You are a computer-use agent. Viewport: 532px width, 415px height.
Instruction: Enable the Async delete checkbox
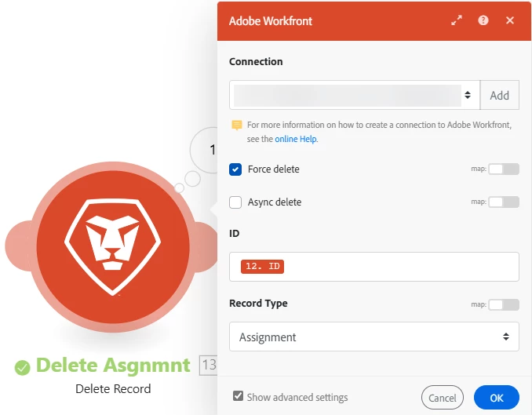(x=235, y=202)
